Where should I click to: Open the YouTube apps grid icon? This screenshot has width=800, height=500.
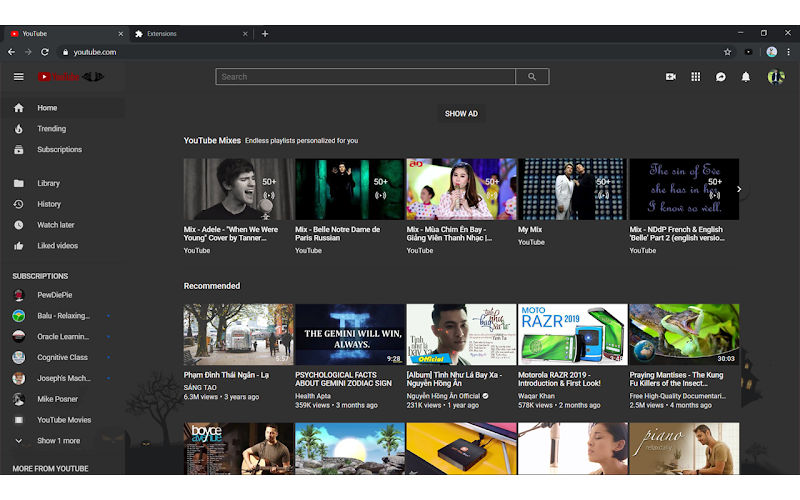coord(696,77)
